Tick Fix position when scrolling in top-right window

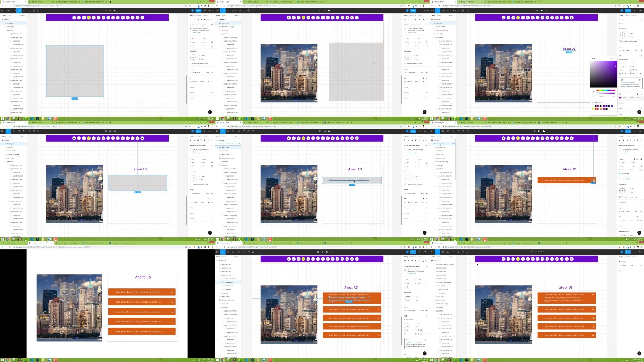point(620,41)
